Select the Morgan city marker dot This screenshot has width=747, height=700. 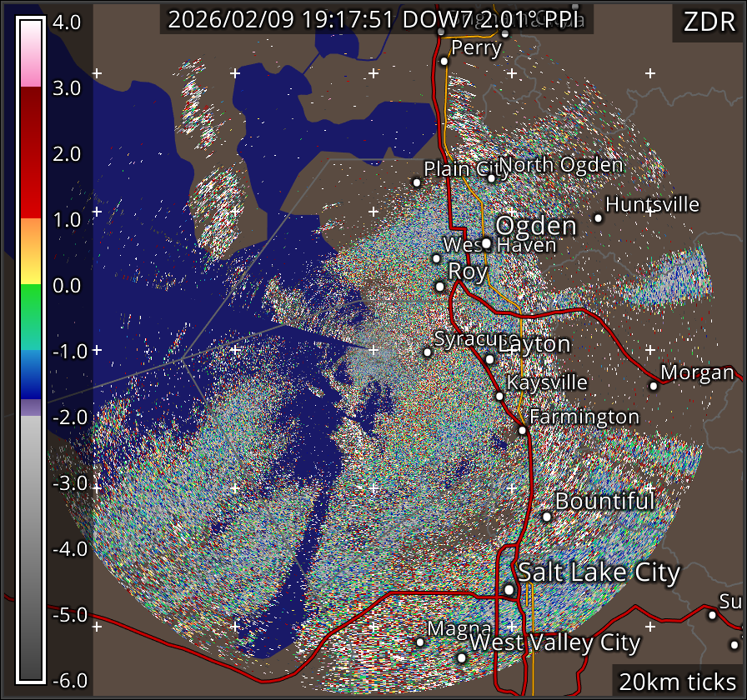pos(654,386)
